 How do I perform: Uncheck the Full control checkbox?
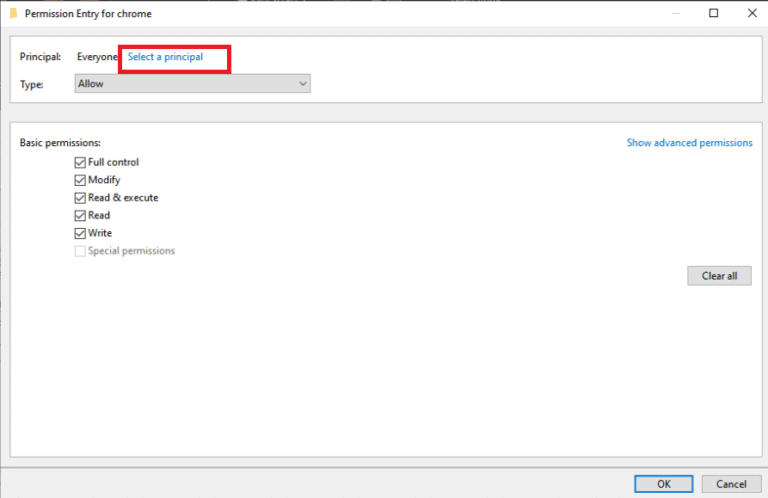click(x=80, y=163)
